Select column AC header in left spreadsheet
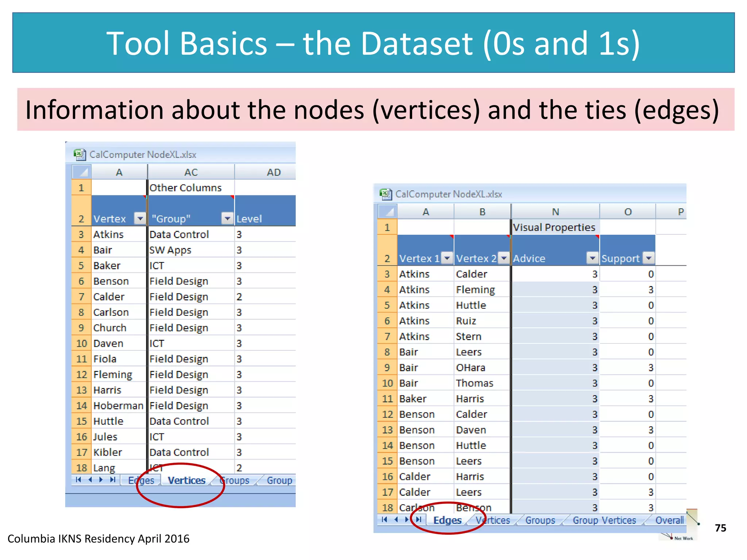Screen dimensions: 747x560 (x=191, y=172)
